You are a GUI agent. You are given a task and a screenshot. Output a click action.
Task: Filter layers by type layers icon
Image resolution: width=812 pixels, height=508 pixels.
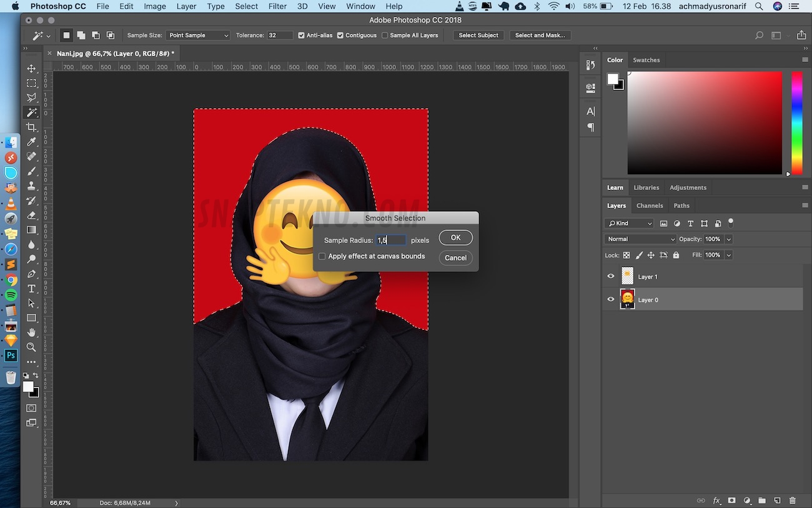(x=690, y=223)
